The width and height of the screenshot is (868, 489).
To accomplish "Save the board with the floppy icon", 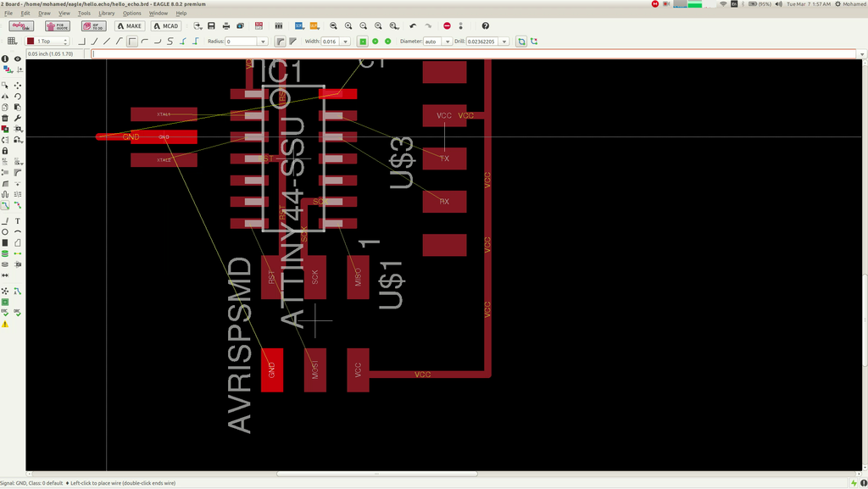I will [211, 26].
